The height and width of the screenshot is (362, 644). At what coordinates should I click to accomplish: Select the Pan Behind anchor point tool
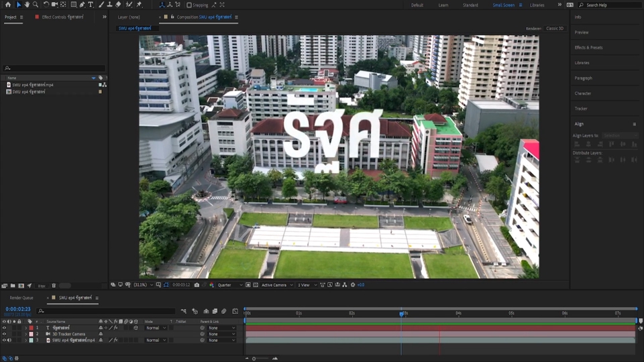[63, 5]
